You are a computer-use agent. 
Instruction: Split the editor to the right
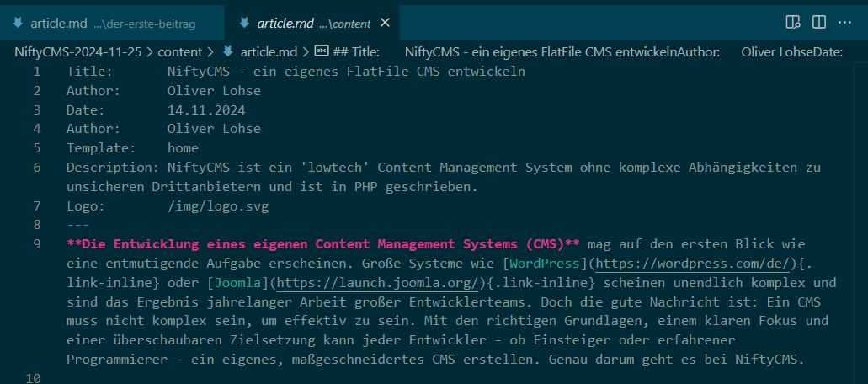click(x=819, y=22)
